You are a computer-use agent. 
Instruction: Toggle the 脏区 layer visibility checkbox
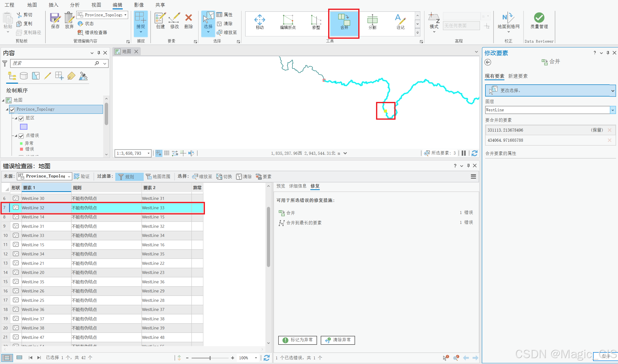point(21,118)
